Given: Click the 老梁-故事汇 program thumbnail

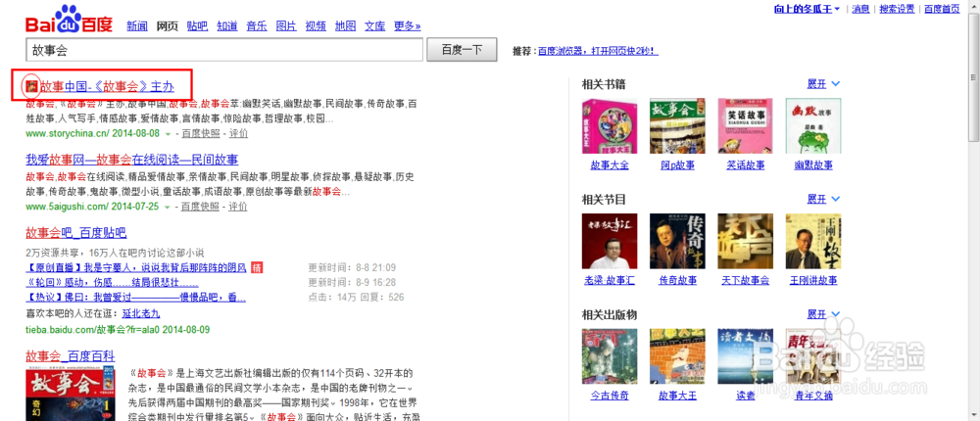Looking at the screenshot, I should tap(610, 241).
